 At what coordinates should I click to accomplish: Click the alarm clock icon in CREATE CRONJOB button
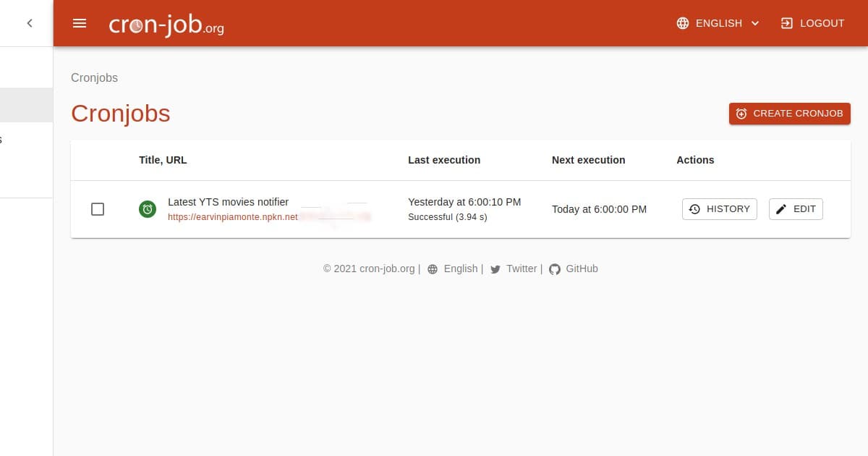tap(741, 114)
